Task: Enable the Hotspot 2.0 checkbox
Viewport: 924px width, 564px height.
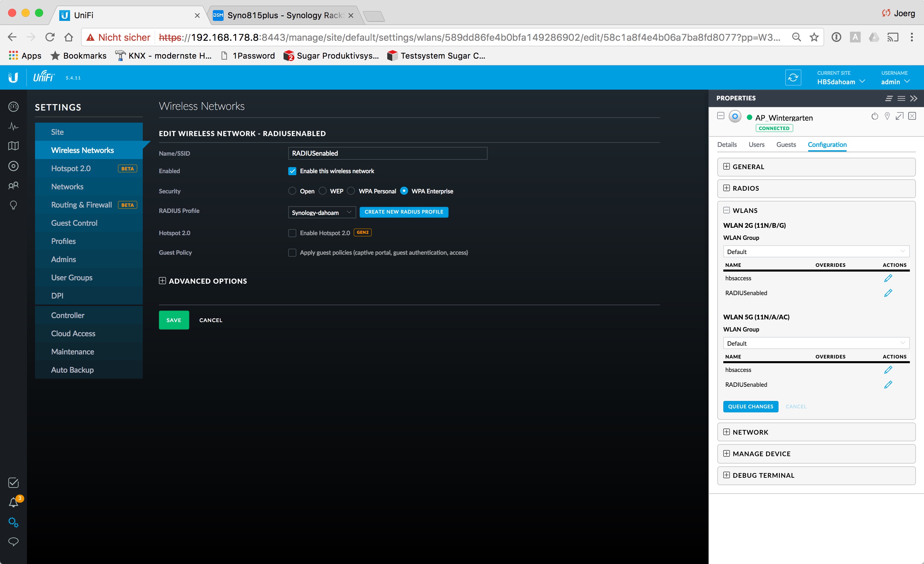Action: point(292,233)
